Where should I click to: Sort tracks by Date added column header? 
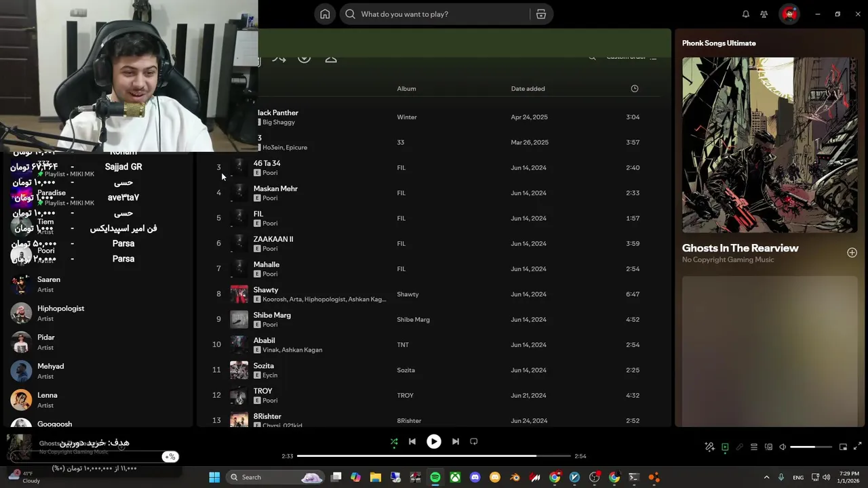528,89
